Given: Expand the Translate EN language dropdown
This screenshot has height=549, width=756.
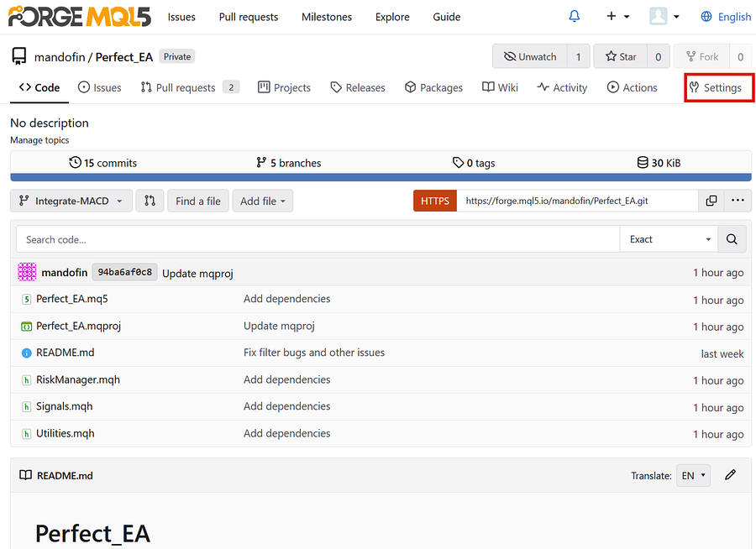Looking at the screenshot, I should pos(693,476).
